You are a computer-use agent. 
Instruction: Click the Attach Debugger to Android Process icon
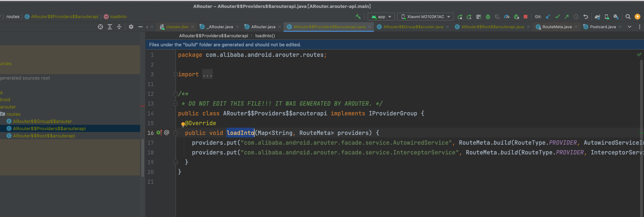[x=516, y=17]
